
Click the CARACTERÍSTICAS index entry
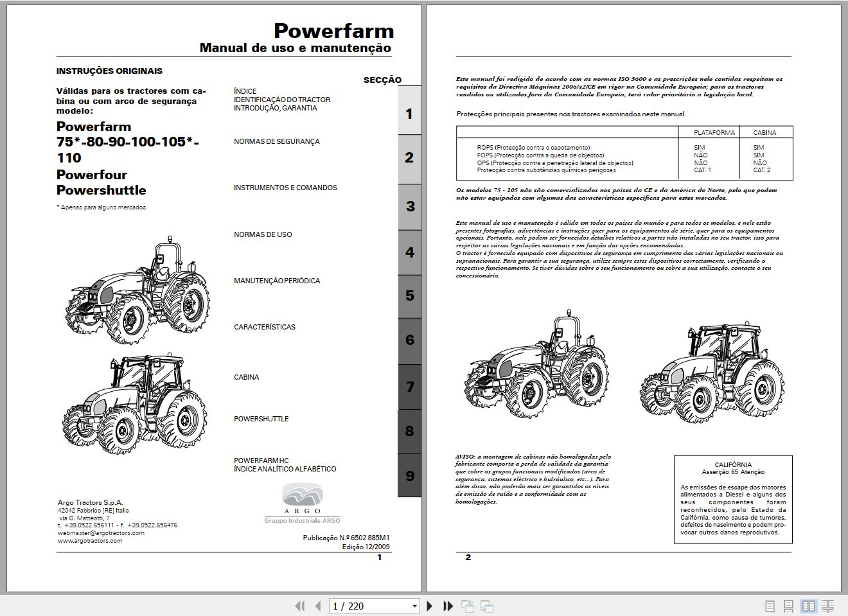[265, 327]
